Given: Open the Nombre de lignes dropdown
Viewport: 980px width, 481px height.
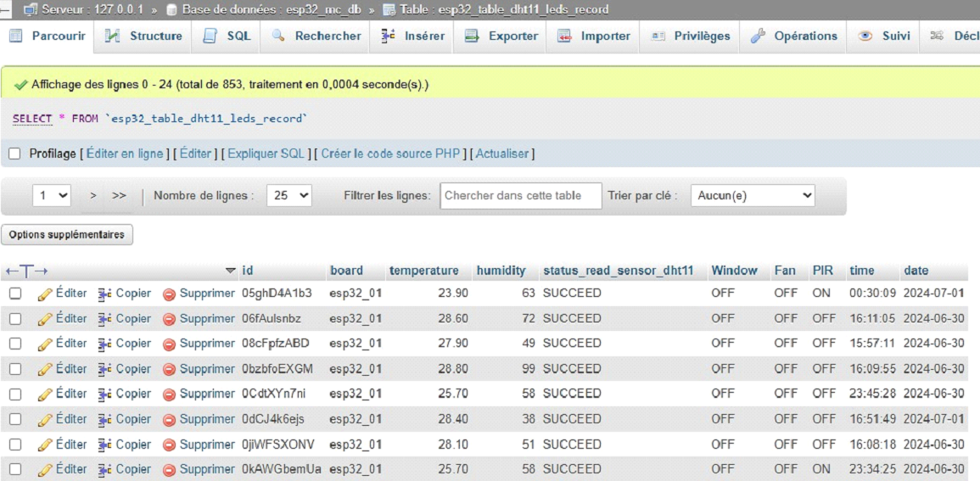Looking at the screenshot, I should tap(289, 195).
